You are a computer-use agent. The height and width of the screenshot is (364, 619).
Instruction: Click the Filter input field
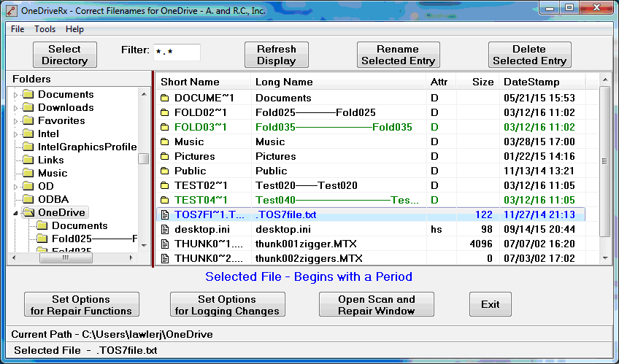(x=177, y=52)
